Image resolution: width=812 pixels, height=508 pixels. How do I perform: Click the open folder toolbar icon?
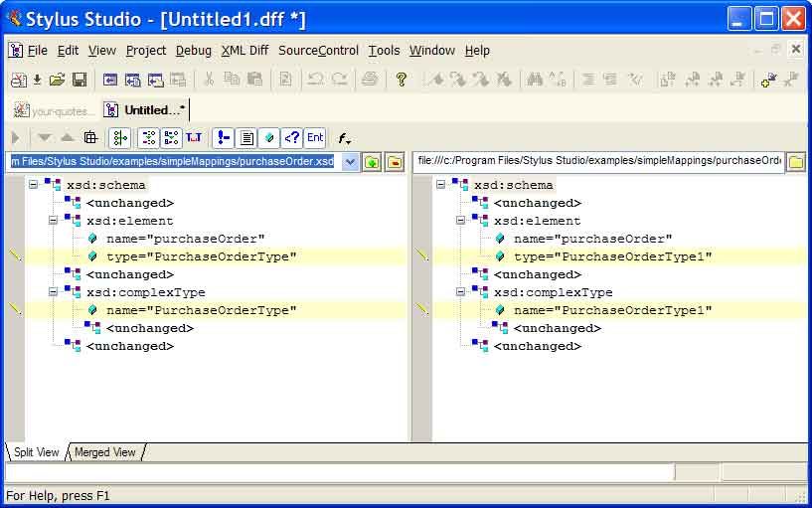coord(57,80)
